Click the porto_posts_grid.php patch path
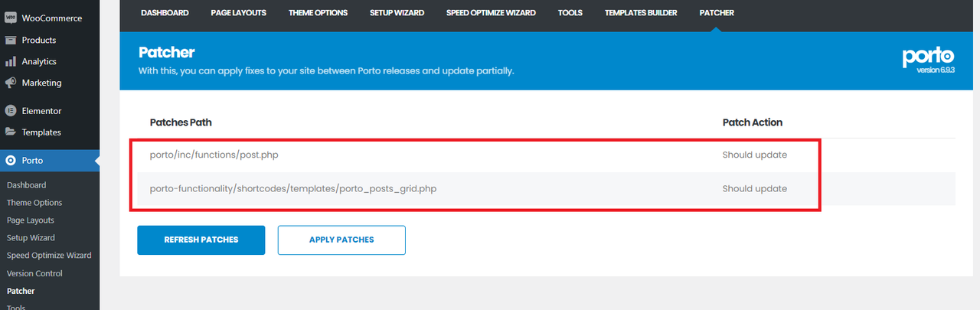 (x=293, y=188)
